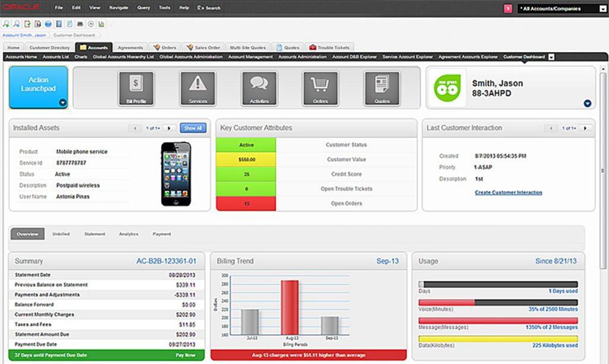The height and width of the screenshot is (364, 609).
Task: Expand the All Accounts/Companies dropdown
Action: tap(601, 9)
